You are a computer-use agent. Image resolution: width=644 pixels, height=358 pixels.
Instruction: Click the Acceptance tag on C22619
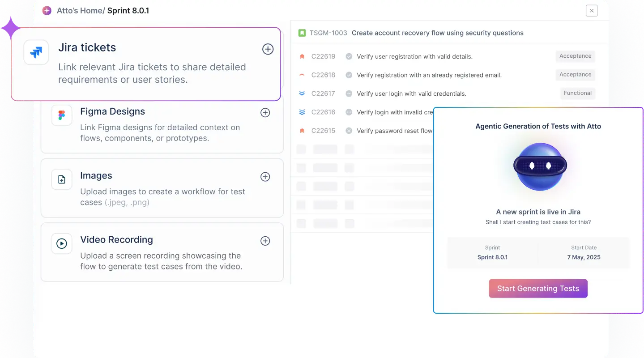click(x=575, y=56)
